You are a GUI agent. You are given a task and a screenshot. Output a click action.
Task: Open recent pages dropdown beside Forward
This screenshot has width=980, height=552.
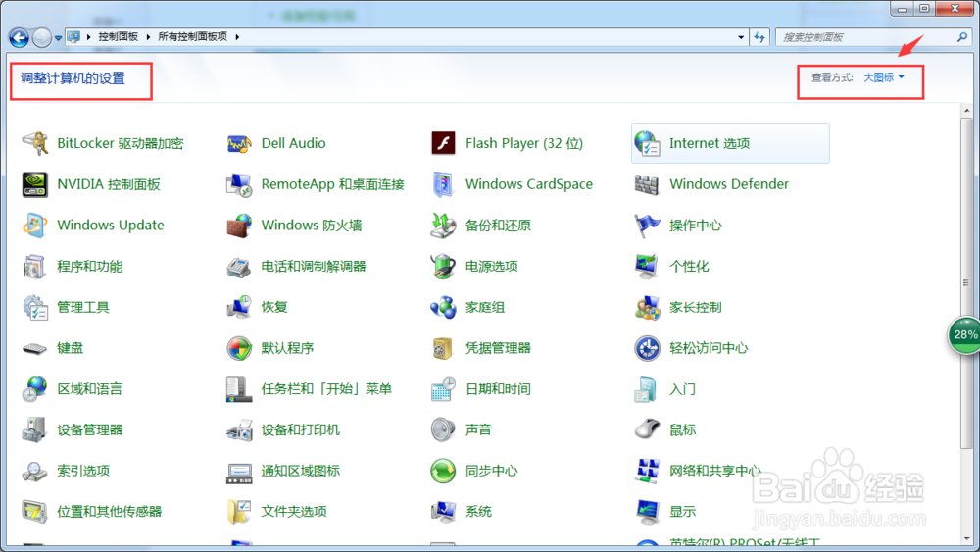58,38
